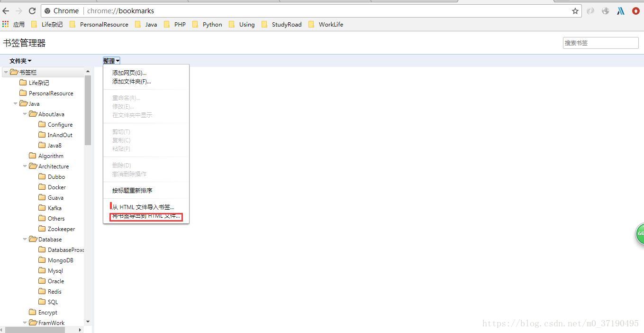Collapse the Java tree node
The height and width of the screenshot is (333, 644).
[16, 103]
